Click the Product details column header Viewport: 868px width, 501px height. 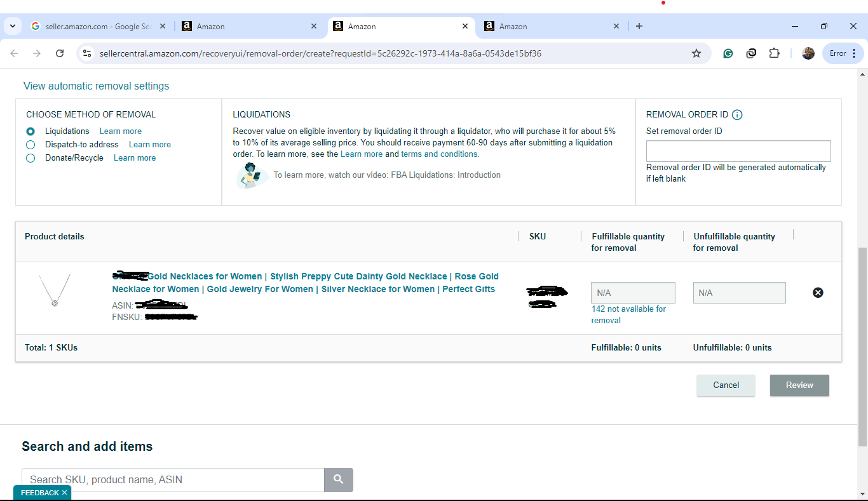(55, 237)
